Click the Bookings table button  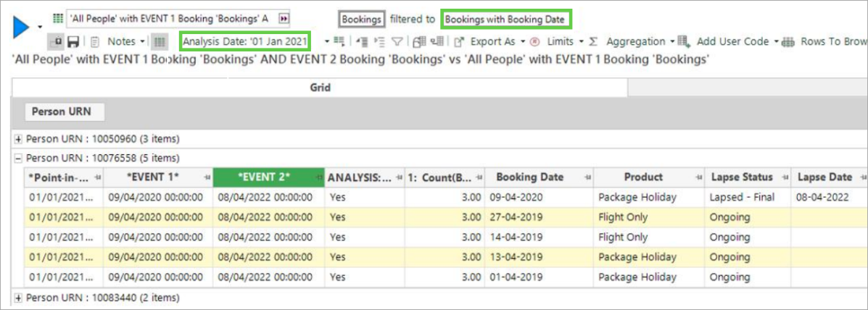(362, 19)
